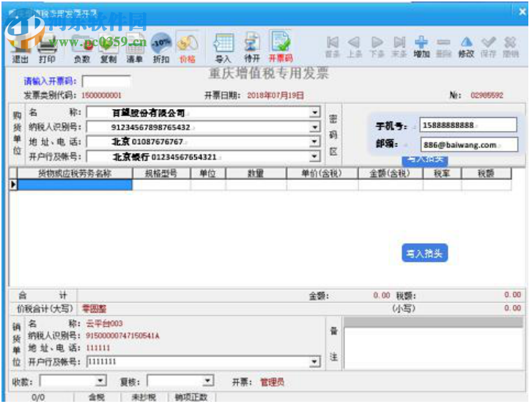Expand the buyer 纳税人识别号 dropdown
Viewport: 532px width, 404px height.
click(315, 127)
